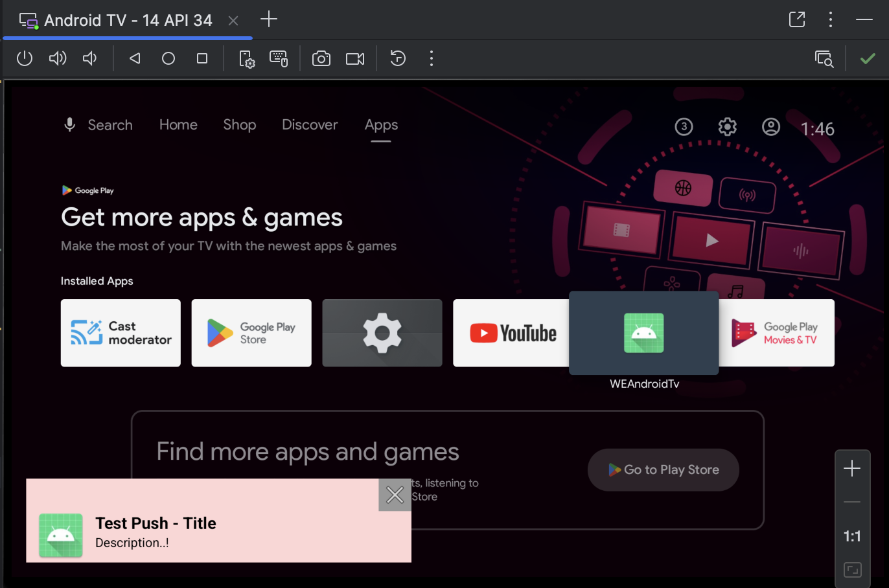The height and width of the screenshot is (588, 889).
Task: Open the Settings gear app tile
Action: (382, 333)
